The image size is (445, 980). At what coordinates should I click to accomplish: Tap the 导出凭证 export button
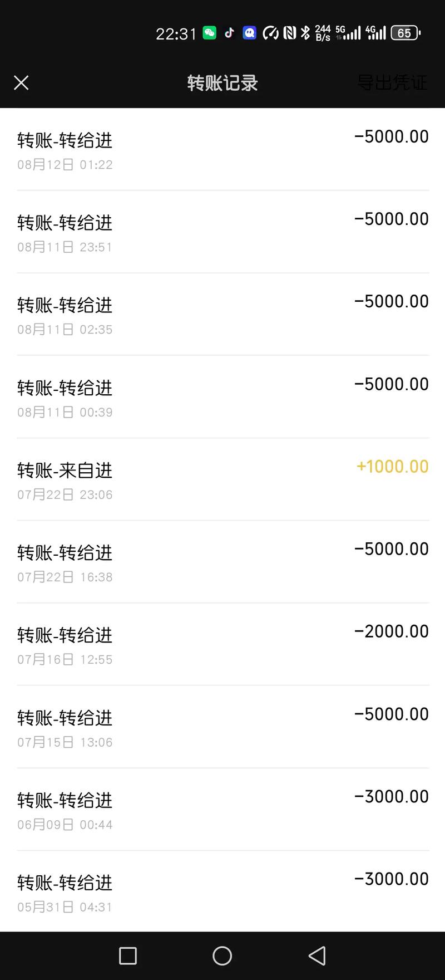click(392, 83)
